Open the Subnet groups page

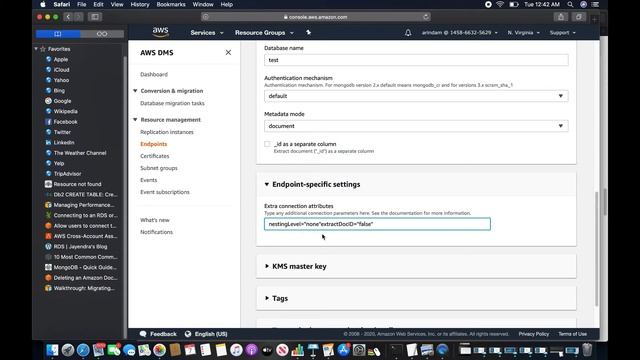tap(159, 168)
